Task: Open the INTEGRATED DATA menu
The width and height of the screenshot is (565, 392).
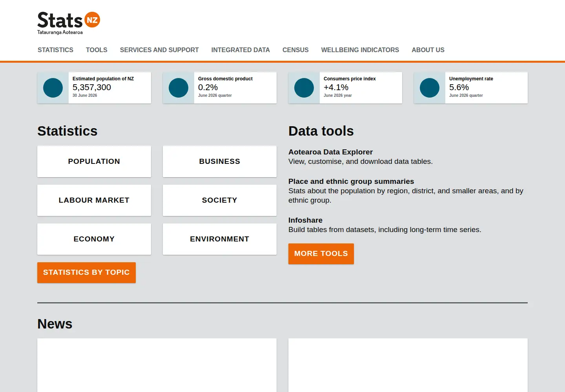Action: pyautogui.click(x=241, y=50)
